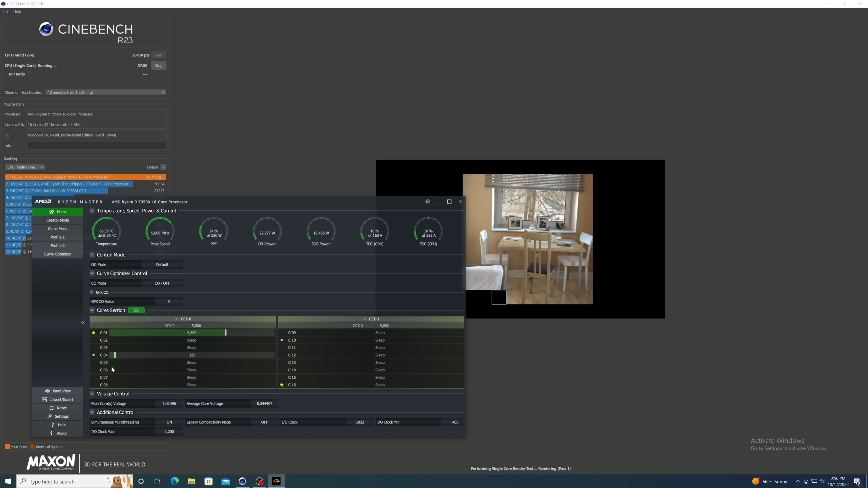Screen dimensions: 868x488
Task: Stop the CPU Single Core test
Action: pyautogui.click(x=159, y=65)
